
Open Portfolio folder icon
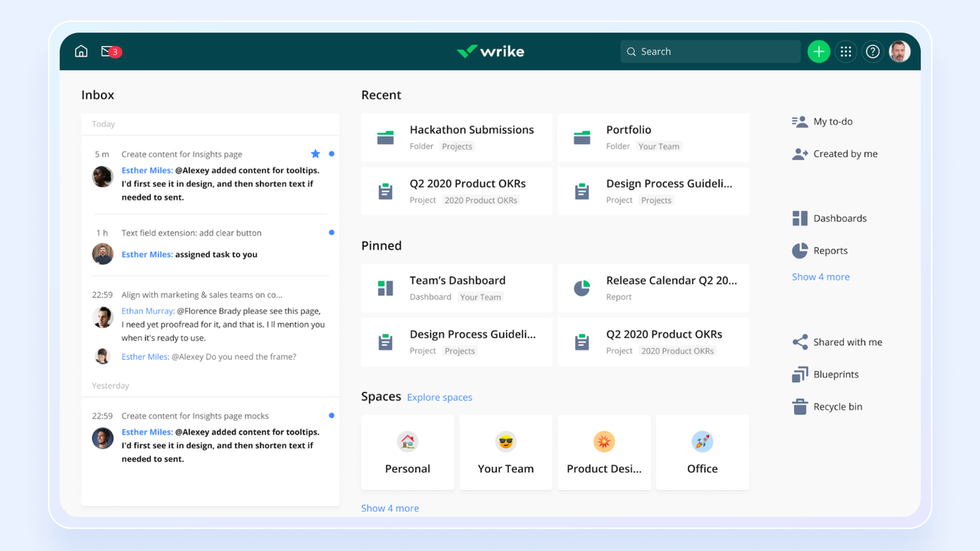pos(582,138)
